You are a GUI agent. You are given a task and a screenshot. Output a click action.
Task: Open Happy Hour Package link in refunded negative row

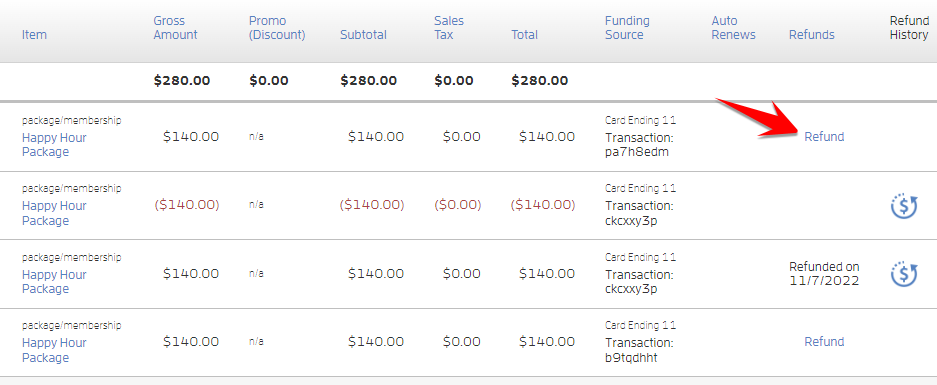(54, 213)
